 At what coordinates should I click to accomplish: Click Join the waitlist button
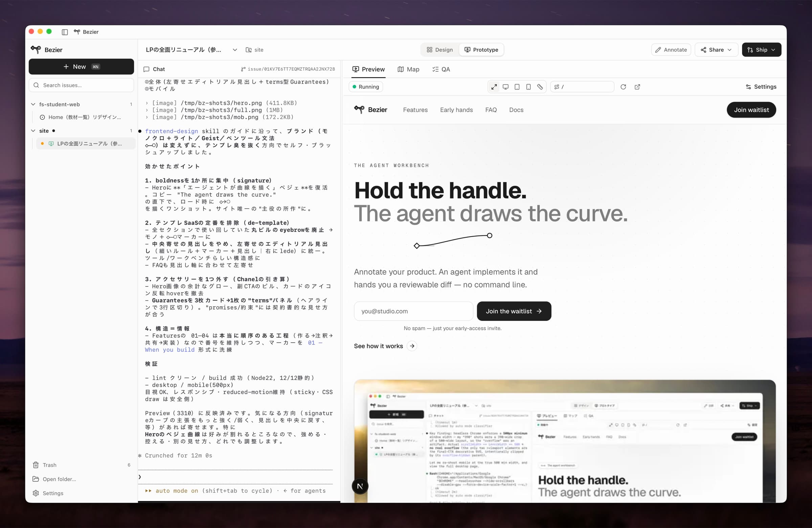click(514, 311)
